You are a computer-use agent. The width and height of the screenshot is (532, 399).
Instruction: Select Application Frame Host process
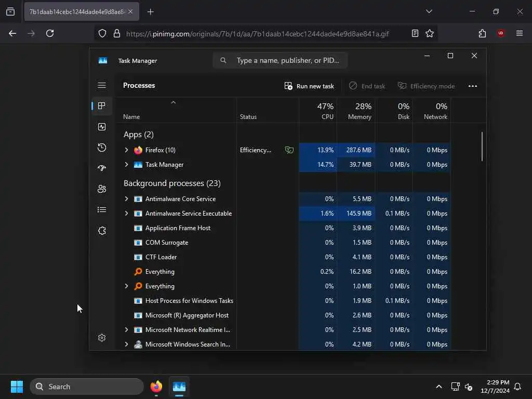pos(283,228)
